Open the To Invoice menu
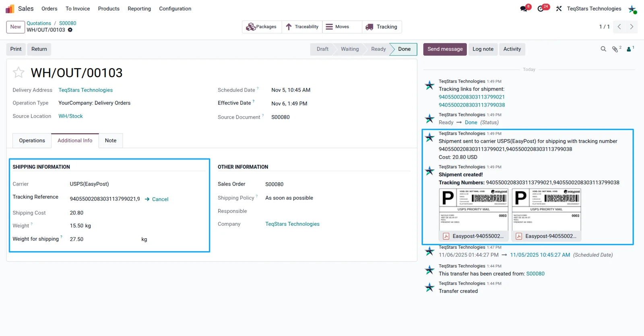 coord(78,8)
